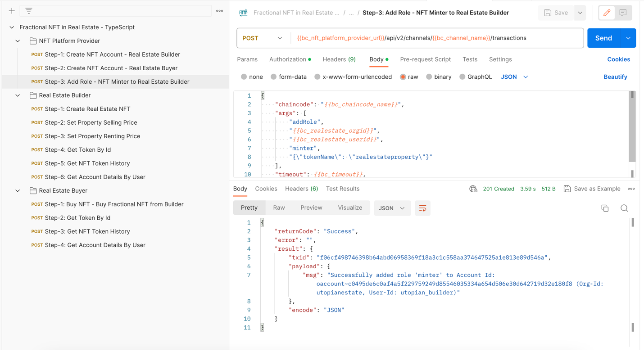Click the Send button
Viewport: 644px width, 352px height.
click(603, 38)
